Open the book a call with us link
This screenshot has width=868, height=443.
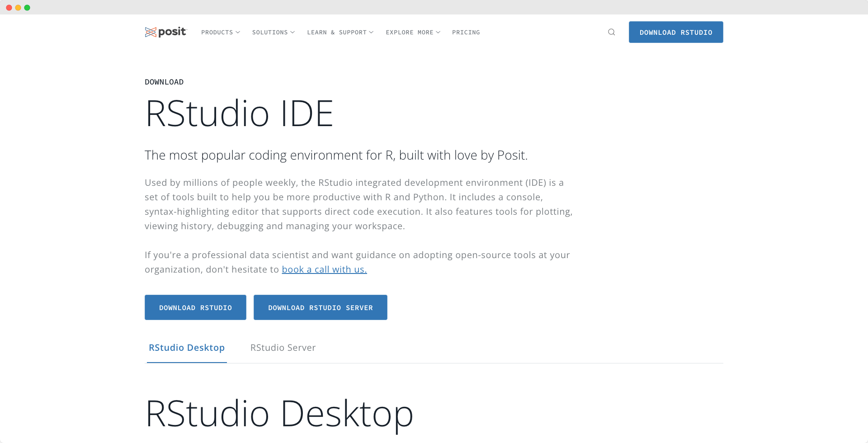pyautogui.click(x=324, y=269)
